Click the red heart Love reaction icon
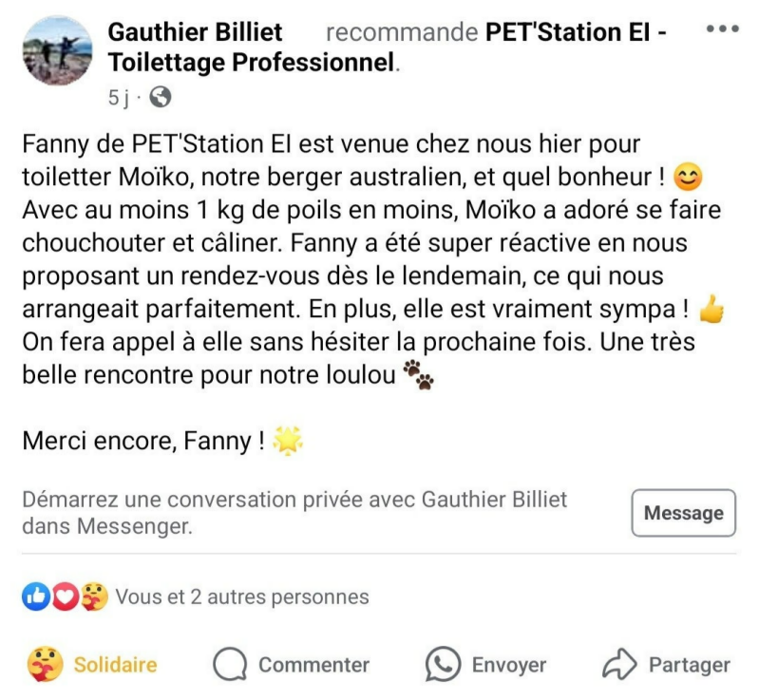The width and height of the screenshot is (759, 700). (64, 596)
